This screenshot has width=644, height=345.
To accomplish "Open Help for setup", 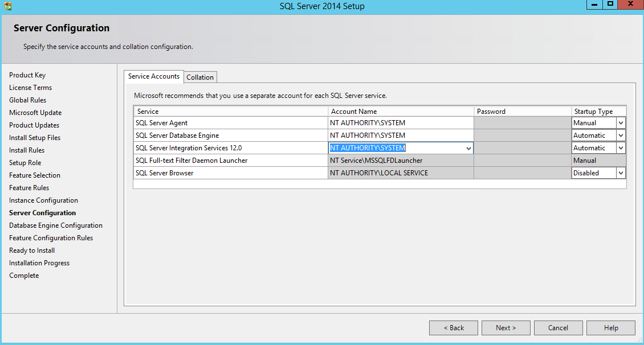I will [610, 328].
